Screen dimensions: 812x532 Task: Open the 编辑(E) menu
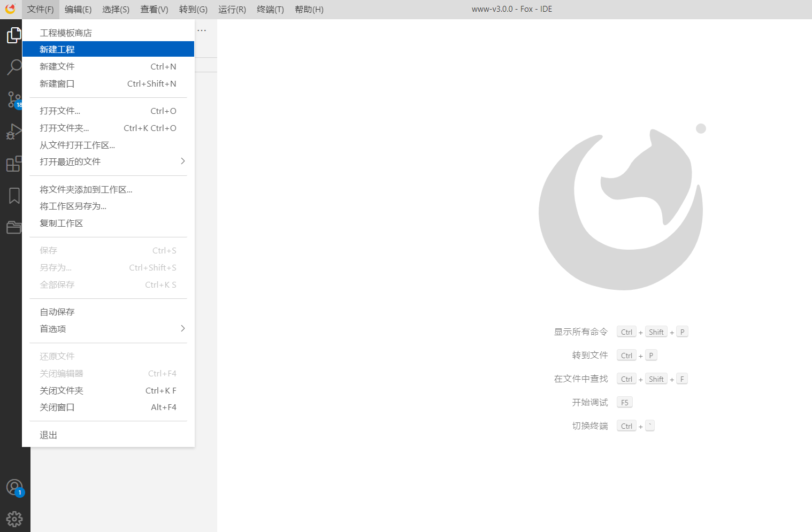click(x=78, y=10)
